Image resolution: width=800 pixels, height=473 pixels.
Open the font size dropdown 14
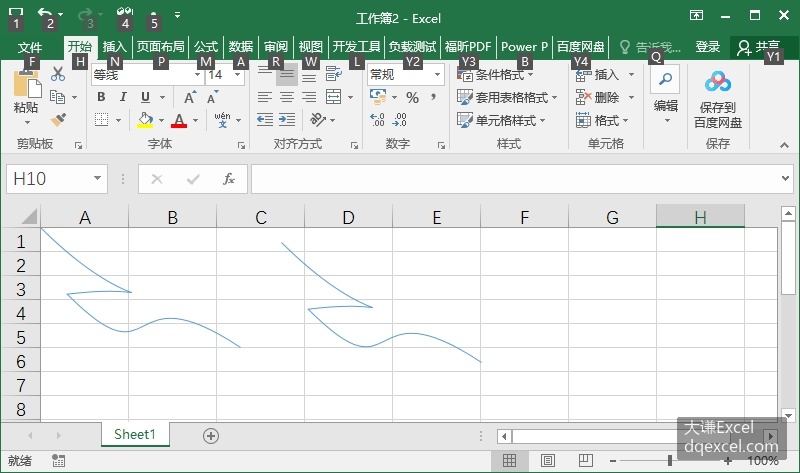[x=237, y=75]
